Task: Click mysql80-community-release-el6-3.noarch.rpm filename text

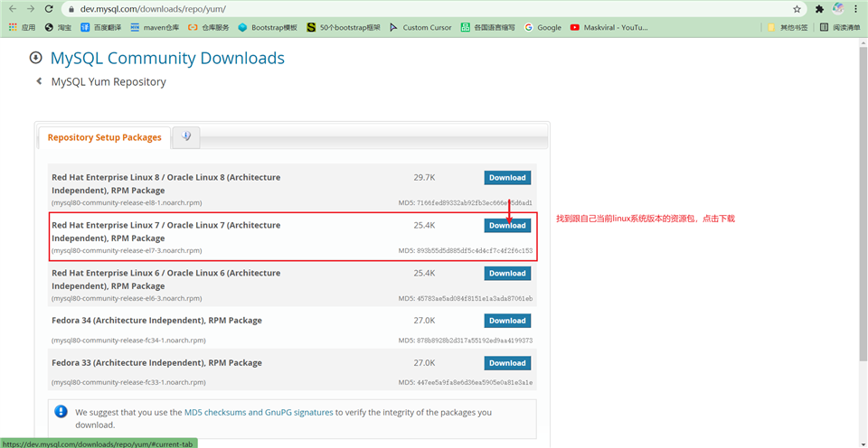Action: click(x=127, y=298)
